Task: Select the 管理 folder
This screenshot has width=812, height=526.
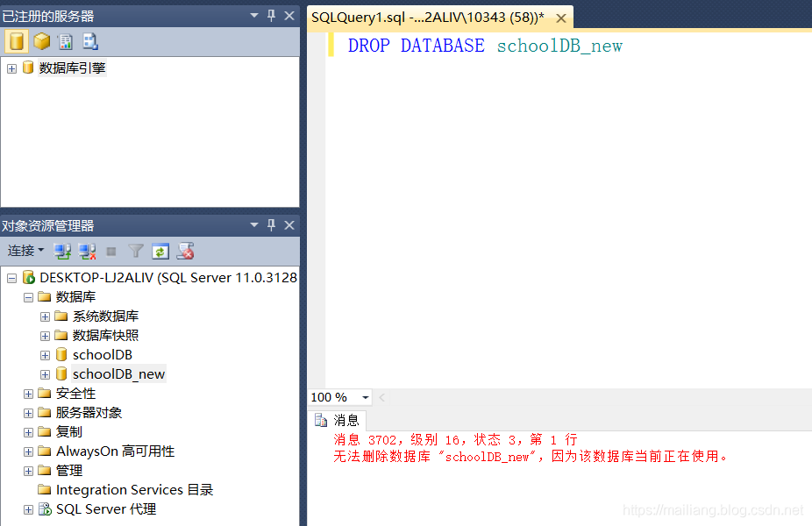Action: pyautogui.click(x=69, y=470)
